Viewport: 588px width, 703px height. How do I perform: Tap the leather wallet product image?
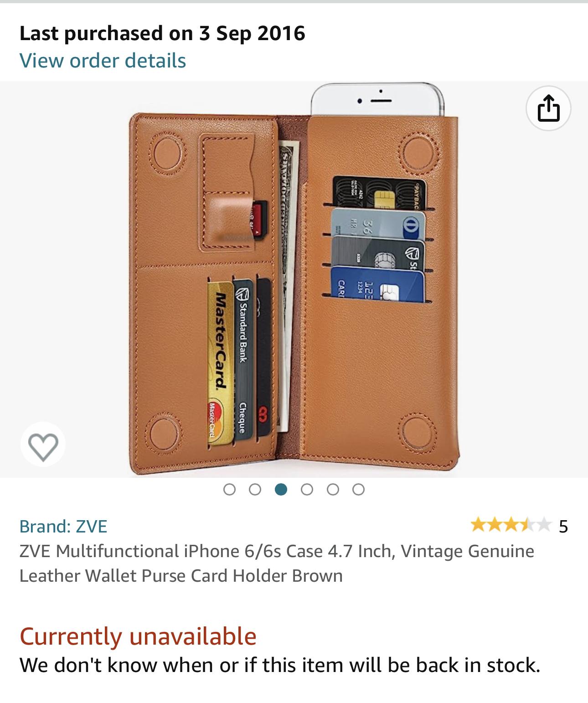(x=294, y=279)
